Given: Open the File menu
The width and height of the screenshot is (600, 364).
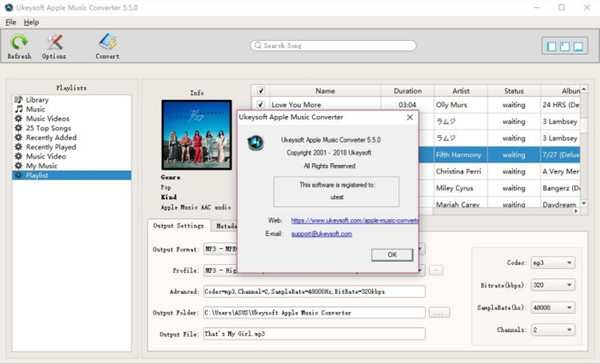Looking at the screenshot, I should point(11,22).
